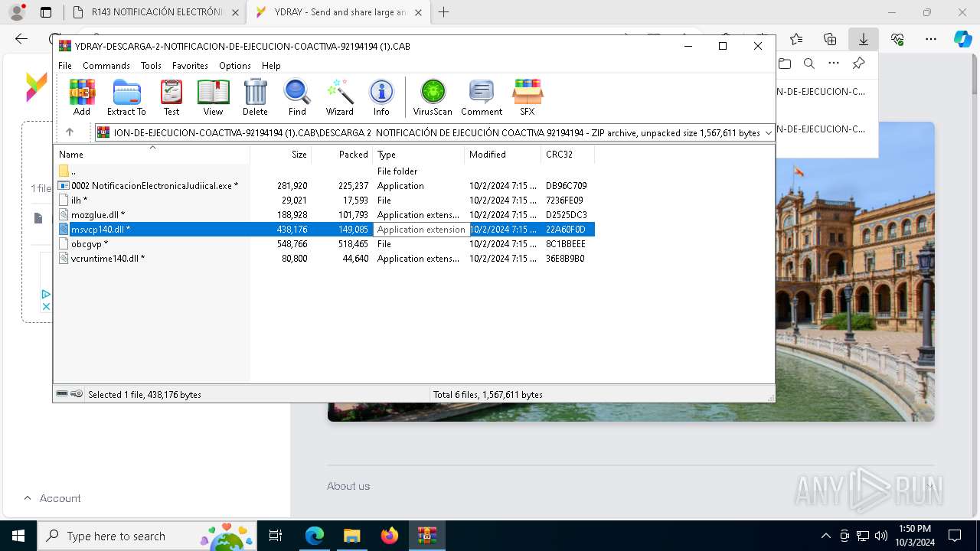
Task: Open the Options menu
Action: coord(234,66)
